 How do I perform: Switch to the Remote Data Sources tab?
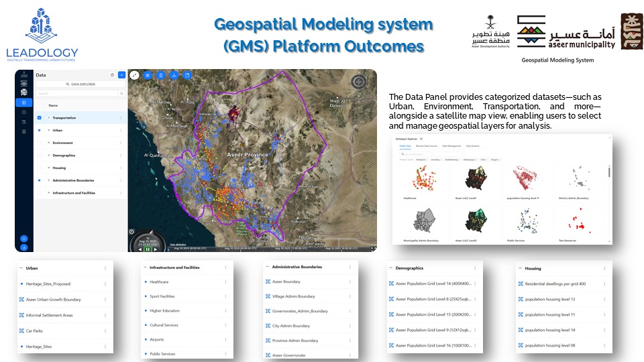click(430, 145)
